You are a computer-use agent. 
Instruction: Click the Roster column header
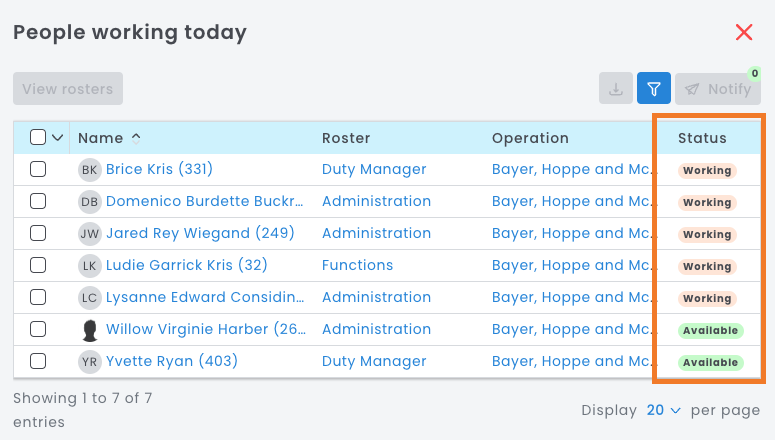(x=346, y=138)
